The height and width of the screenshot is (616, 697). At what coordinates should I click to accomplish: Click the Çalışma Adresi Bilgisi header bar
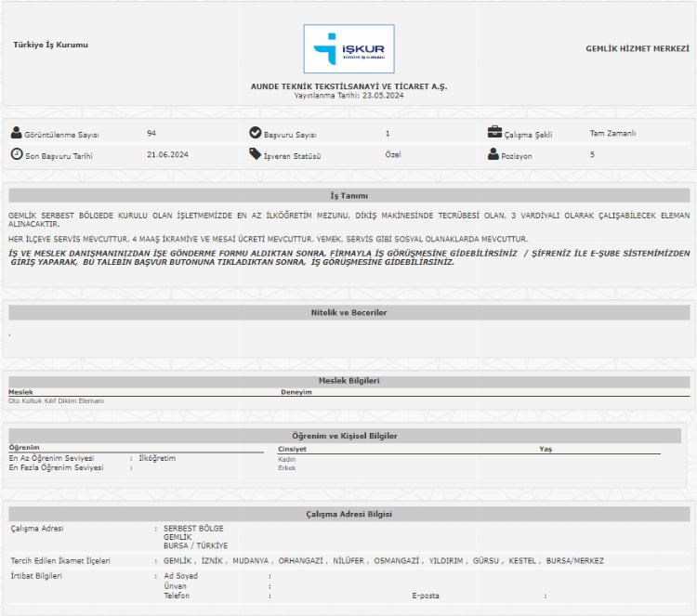tap(348, 515)
